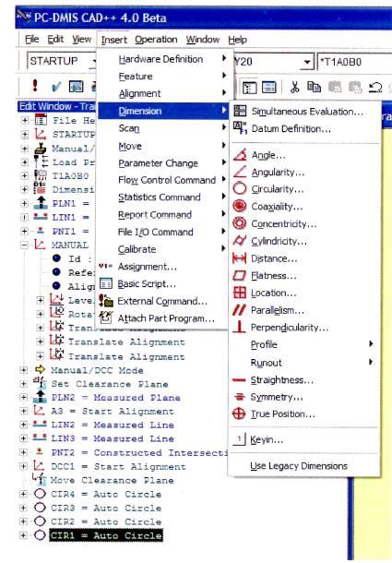
Task: Select Move Clearance Plane row
Action: click(x=112, y=480)
